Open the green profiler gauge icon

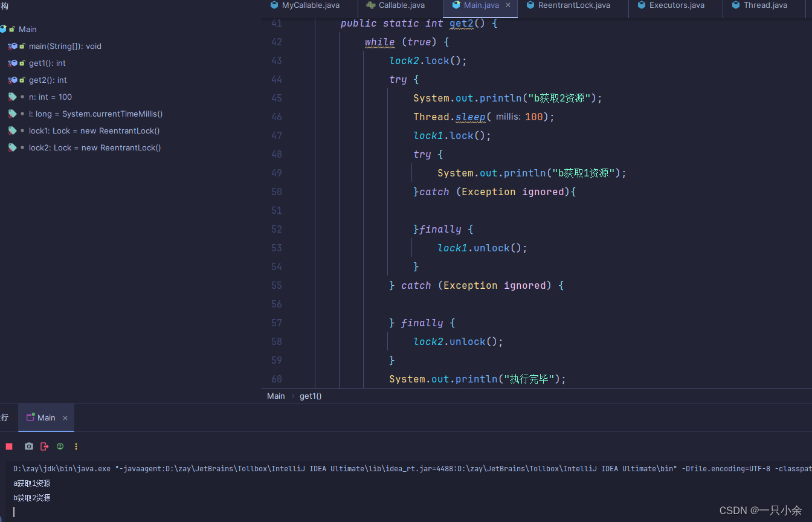point(60,446)
